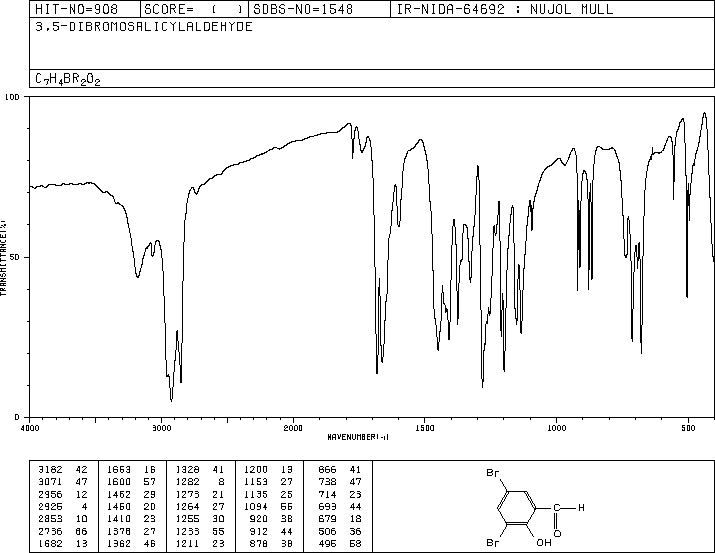Select peak wavenumber 3071 in the table
The image size is (715, 553).
click(x=50, y=482)
